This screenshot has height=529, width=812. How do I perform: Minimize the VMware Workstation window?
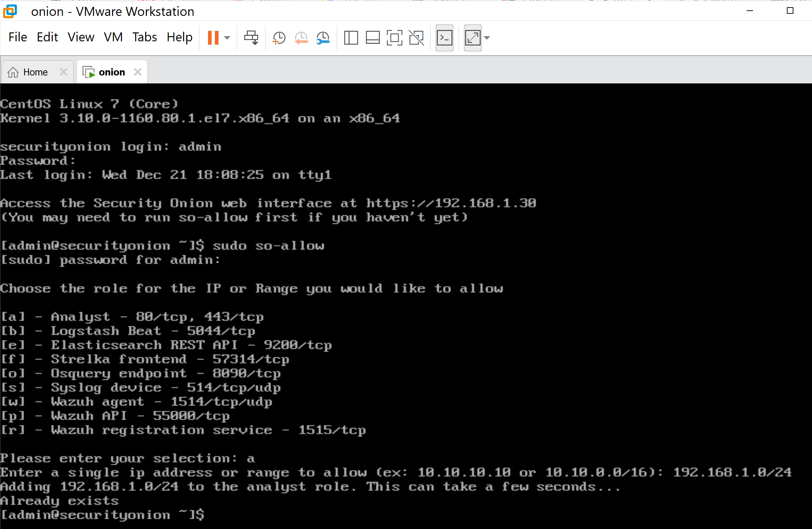750,11
